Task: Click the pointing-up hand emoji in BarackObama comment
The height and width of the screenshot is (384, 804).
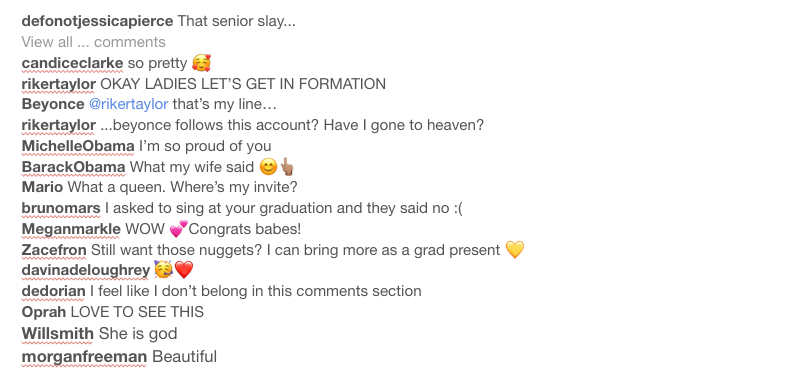Action: pyautogui.click(x=286, y=167)
